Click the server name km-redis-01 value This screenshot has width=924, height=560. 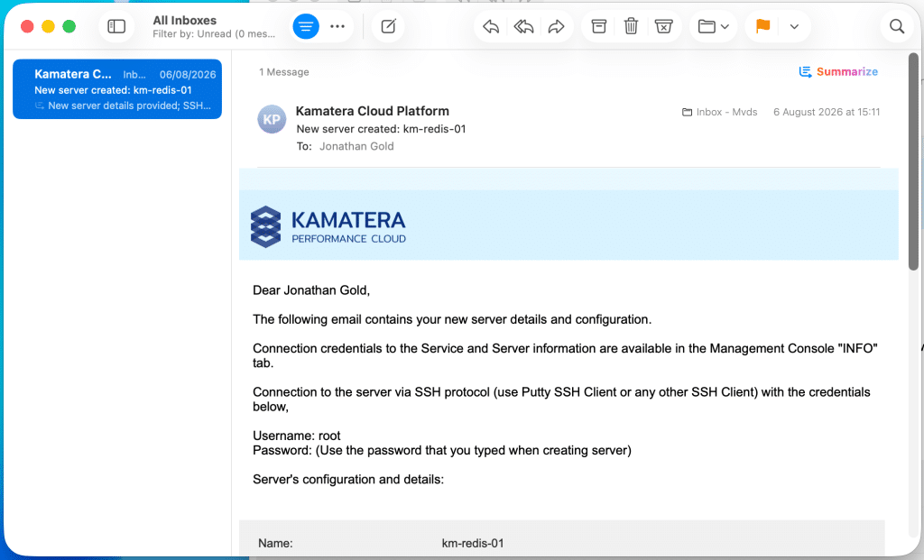(x=473, y=544)
